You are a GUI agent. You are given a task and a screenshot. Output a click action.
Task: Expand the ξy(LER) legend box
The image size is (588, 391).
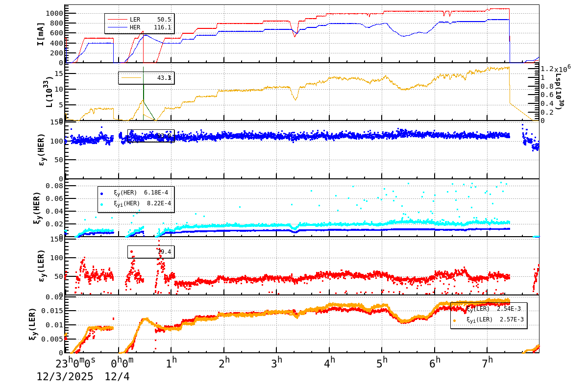click(x=488, y=315)
